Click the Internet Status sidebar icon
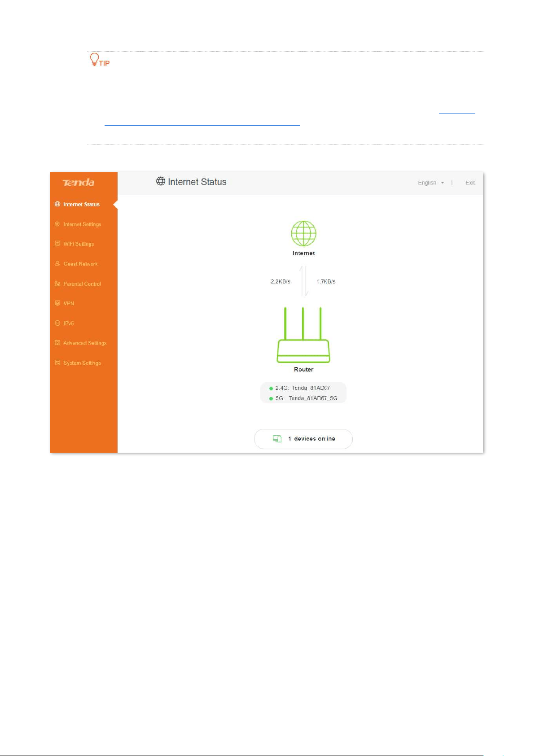 click(x=57, y=204)
